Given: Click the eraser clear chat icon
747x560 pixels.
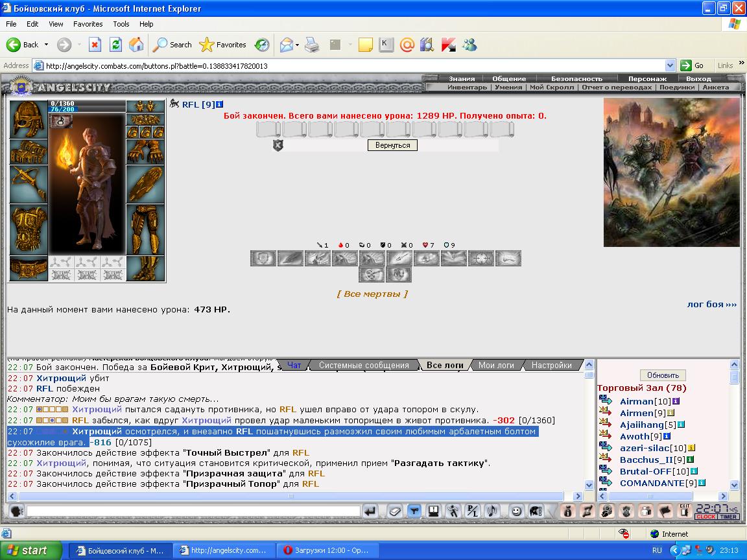Looking at the screenshot, I should 395,511.
